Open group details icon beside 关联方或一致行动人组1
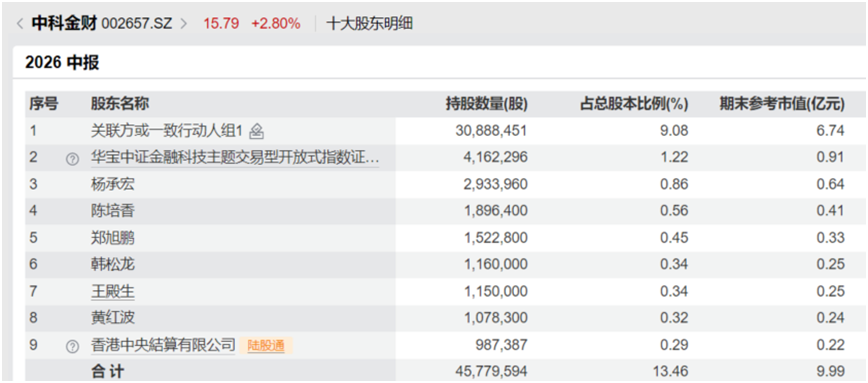Image resolution: width=868 pixels, height=383 pixels. tap(256, 132)
